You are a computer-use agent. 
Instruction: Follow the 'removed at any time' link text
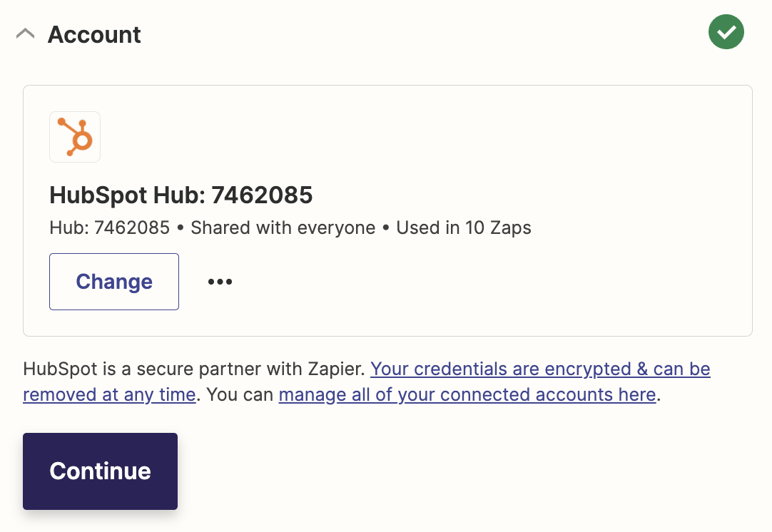click(109, 394)
